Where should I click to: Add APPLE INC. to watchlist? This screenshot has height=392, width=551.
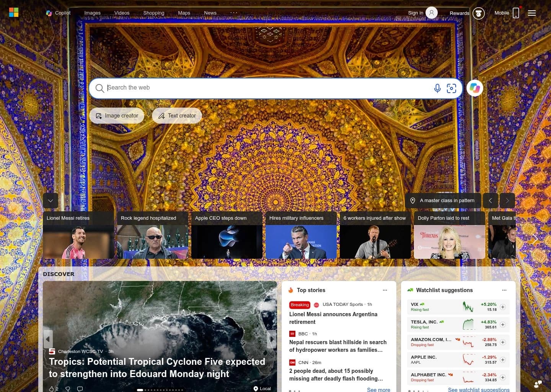(503, 360)
